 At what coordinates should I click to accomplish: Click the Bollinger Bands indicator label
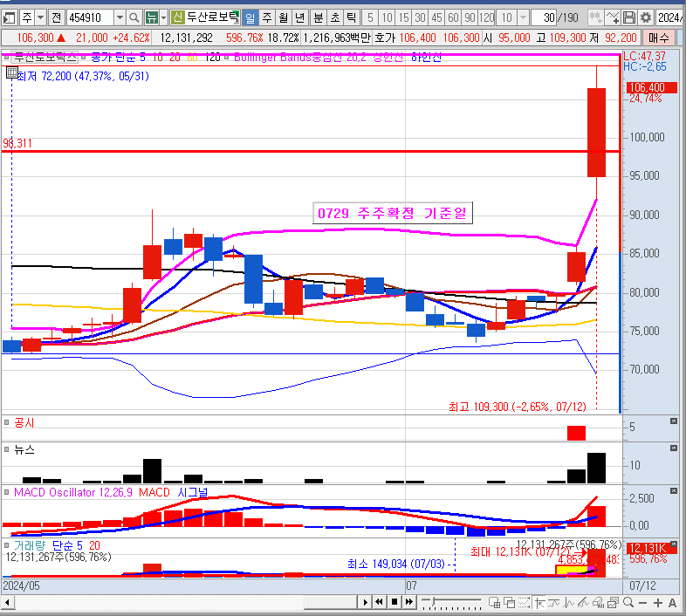(x=299, y=57)
